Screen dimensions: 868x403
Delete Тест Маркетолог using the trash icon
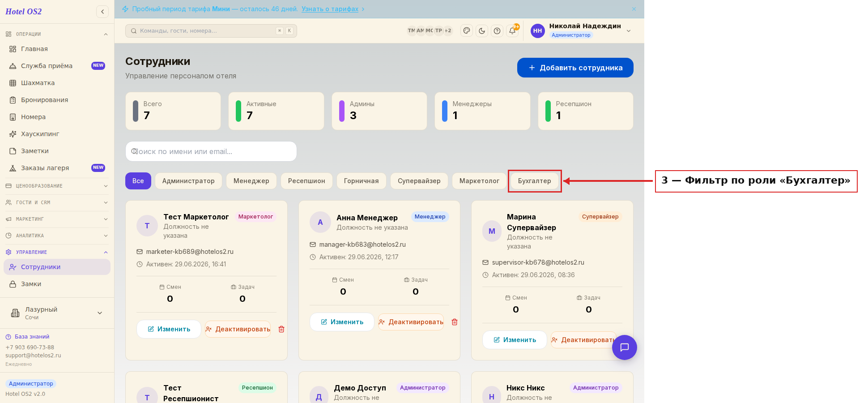click(281, 329)
